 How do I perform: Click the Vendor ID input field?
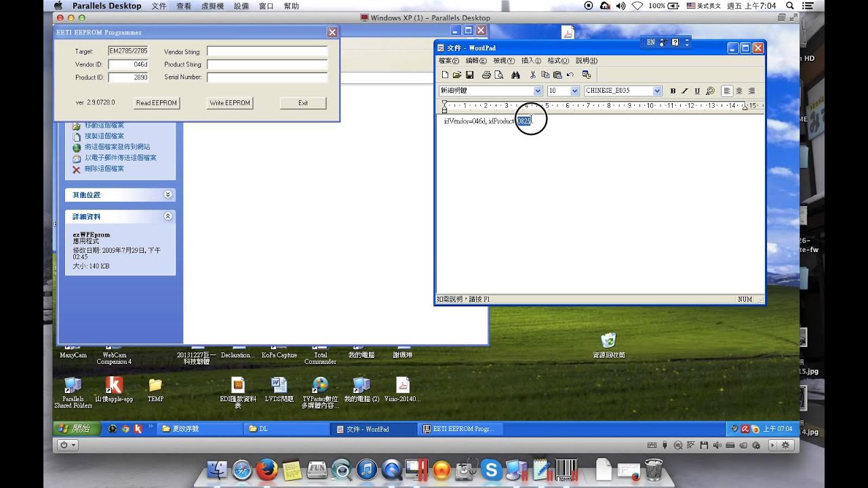point(128,64)
